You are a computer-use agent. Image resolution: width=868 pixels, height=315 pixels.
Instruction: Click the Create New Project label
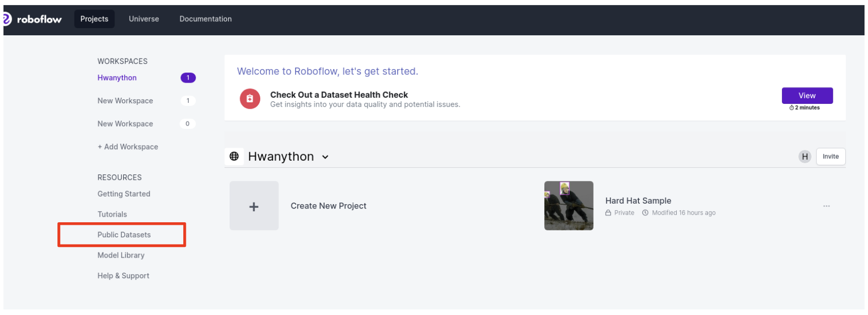[328, 206]
